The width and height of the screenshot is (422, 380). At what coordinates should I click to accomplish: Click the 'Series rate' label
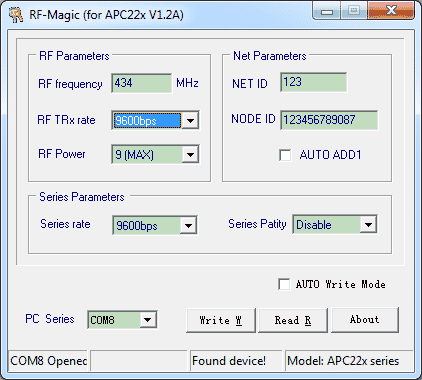pyautogui.click(x=65, y=224)
